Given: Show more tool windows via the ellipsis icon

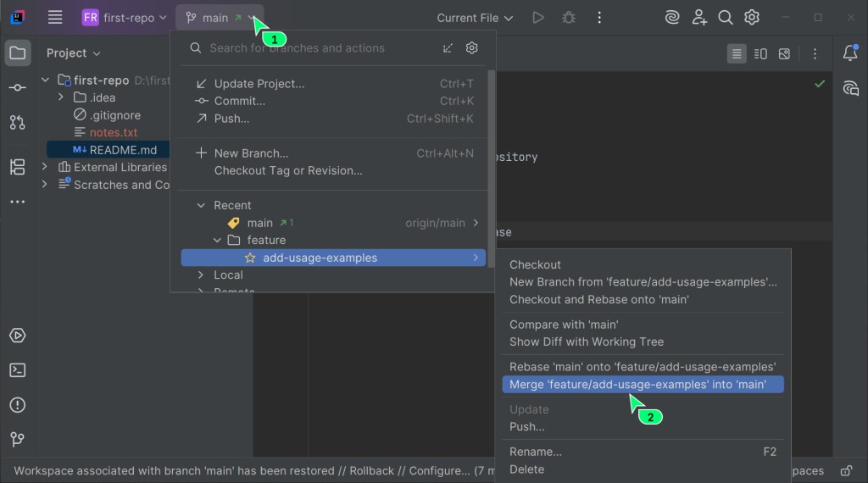Looking at the screenshot, I should [18, 202].
